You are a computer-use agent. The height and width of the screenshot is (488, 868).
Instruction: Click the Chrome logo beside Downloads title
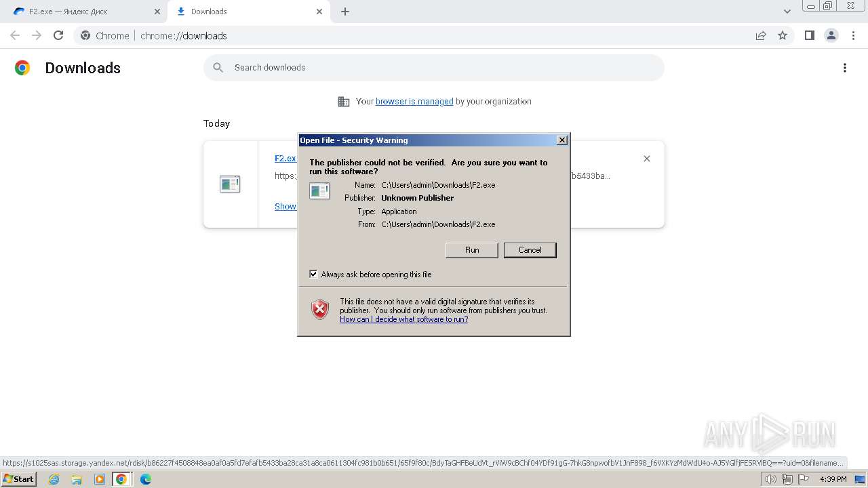[x=22, y=68]
